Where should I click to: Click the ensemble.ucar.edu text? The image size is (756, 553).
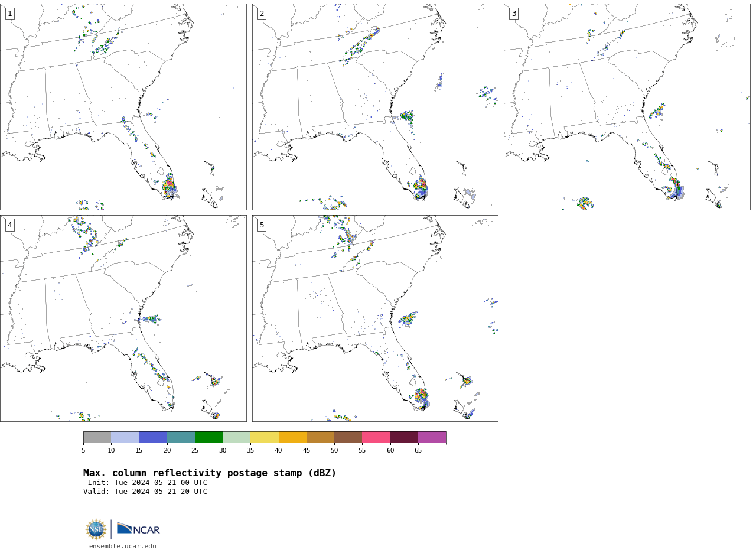123,546
